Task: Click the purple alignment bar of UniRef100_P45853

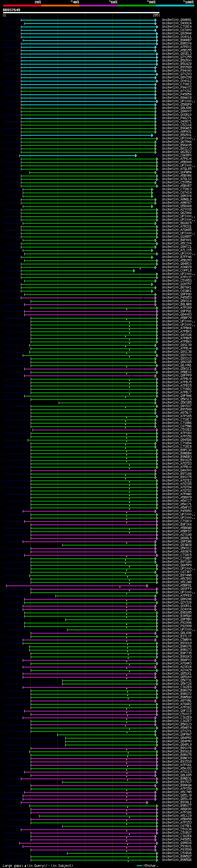Action: pos(89,297)
